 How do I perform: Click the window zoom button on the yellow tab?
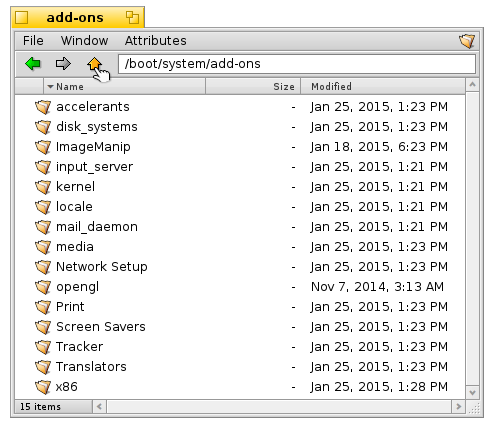tap(132, 17)
